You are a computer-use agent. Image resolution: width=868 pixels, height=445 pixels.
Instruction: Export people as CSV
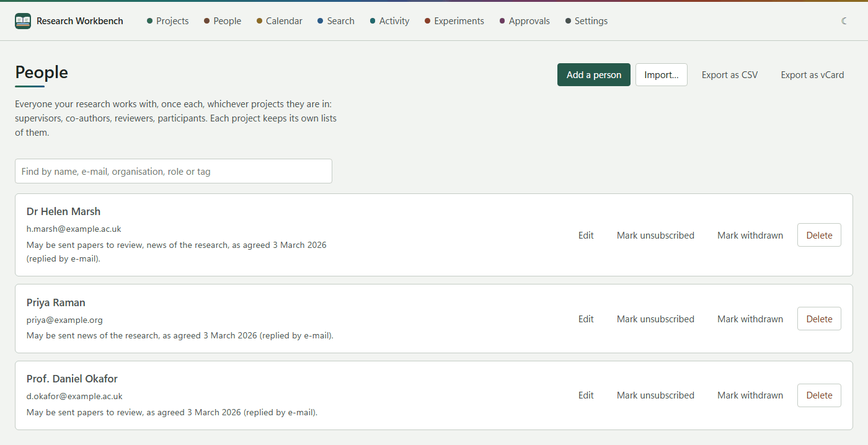[730, 75]
